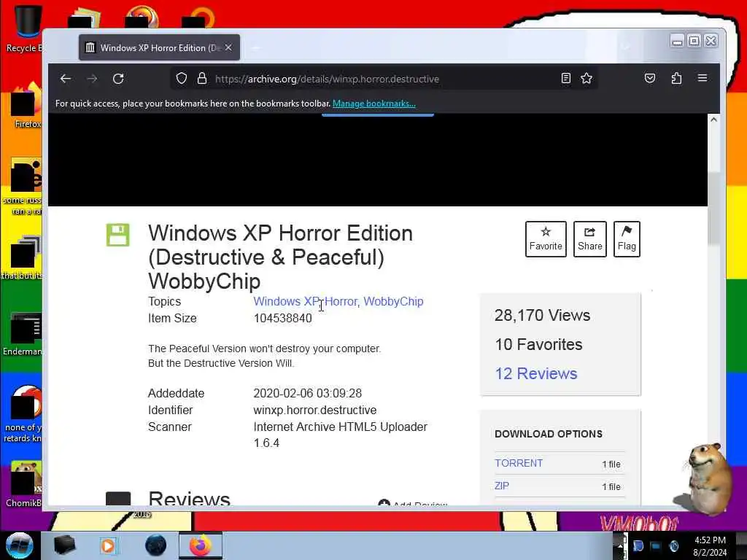Viewport: 747px width, 560px height.
Task: Click the network tray icon
Action: (656, 546)
